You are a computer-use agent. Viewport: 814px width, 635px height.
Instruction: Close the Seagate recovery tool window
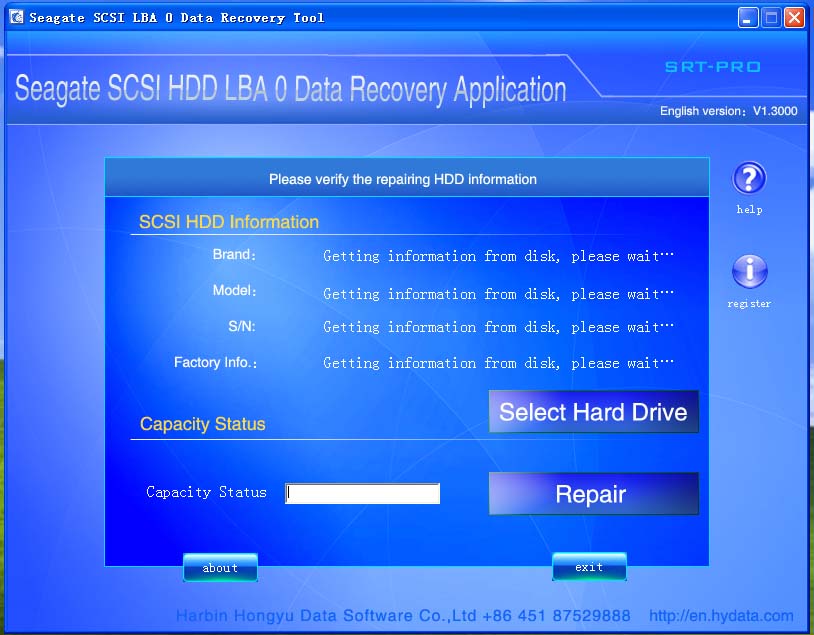[x=794, y=18]
